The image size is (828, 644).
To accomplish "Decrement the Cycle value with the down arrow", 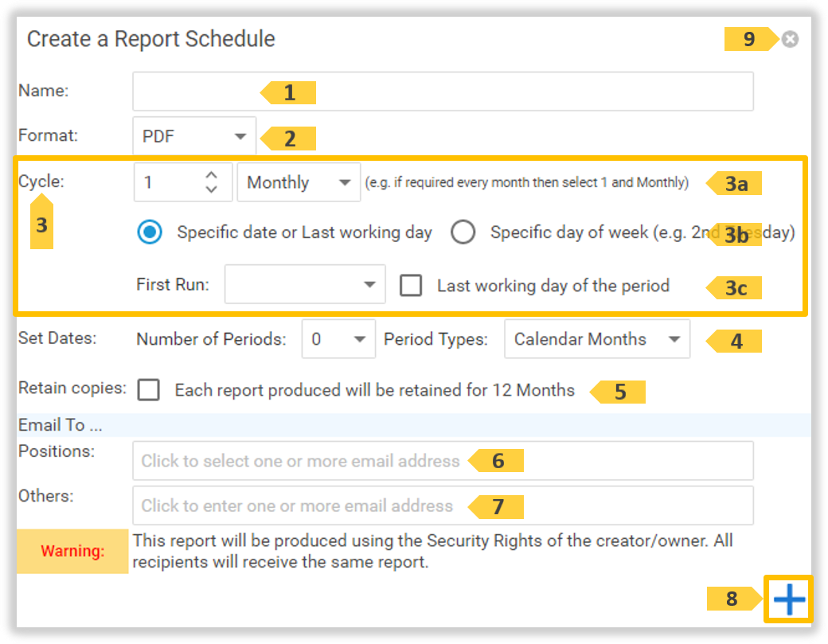I will pyautogui.click(x=212, y=189).
